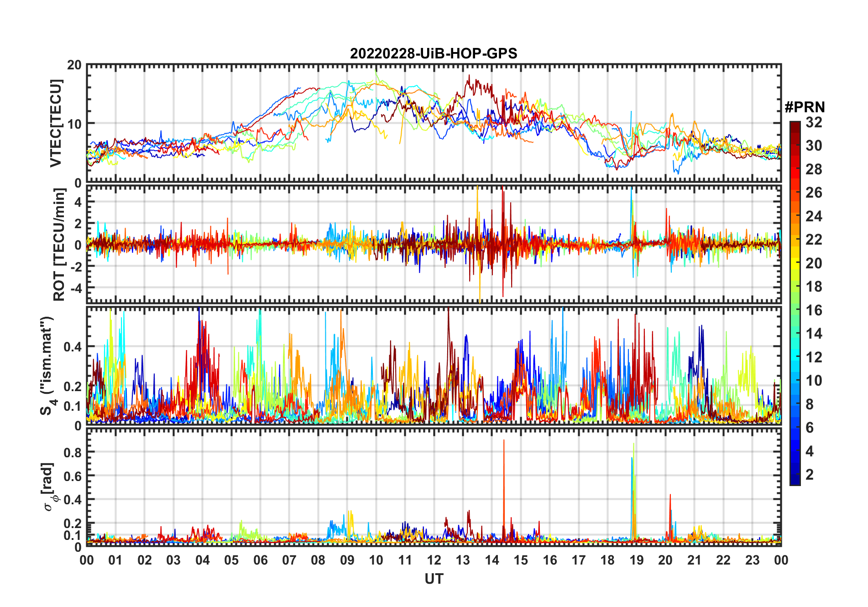Click the dark red top of PRN colorbar
The width and height of the screenshot is (868, 607).
click(x=795, y=124)
